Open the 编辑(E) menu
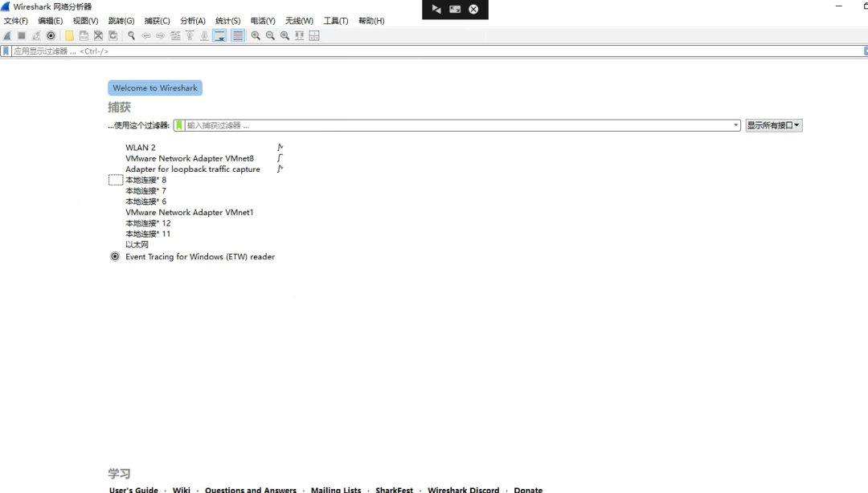Screen dimensions: 868x493 [51, 20]
